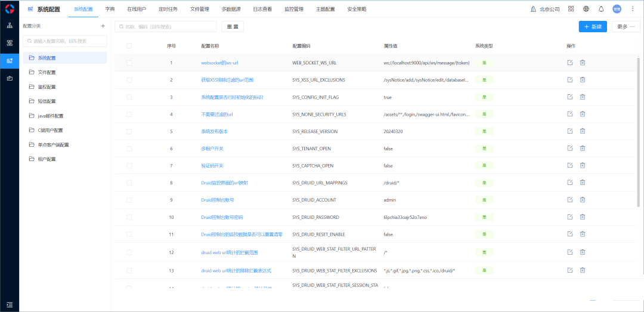Open the four-square apps grid icon
This screenshot has width=644, height=312.
pyautogui.click(x=571, y=9)
